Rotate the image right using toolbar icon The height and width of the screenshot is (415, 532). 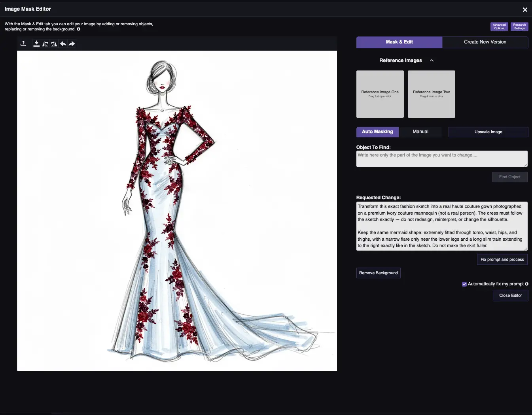click(54, 43)
